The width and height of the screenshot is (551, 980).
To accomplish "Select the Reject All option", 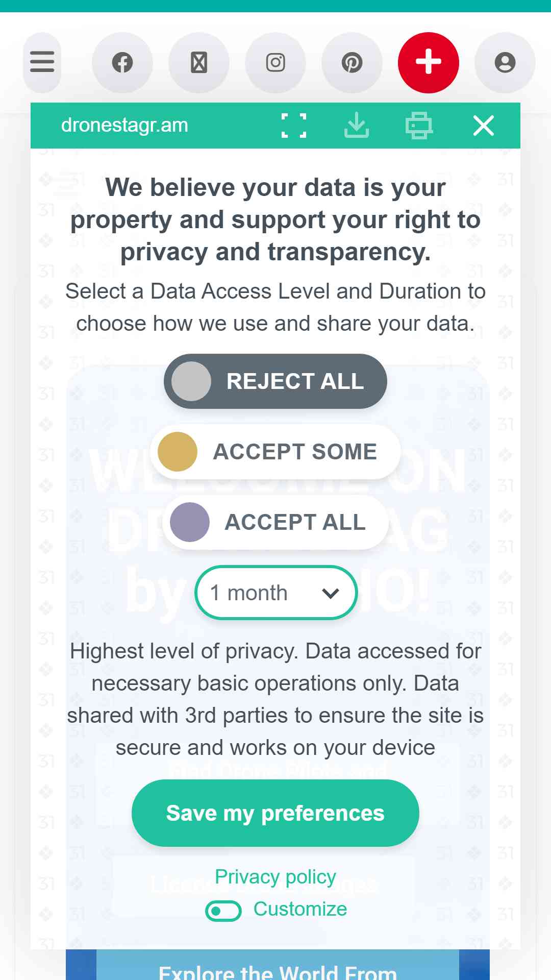I will [x=275, y=381].
